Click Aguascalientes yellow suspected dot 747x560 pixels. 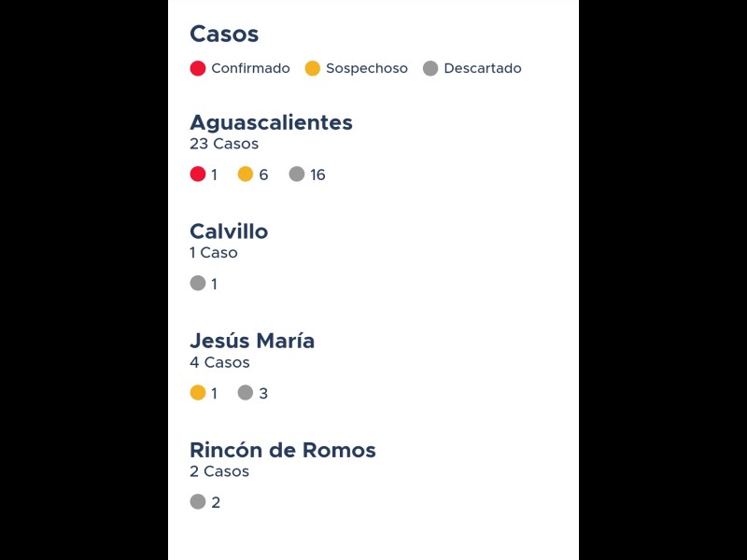246,174
